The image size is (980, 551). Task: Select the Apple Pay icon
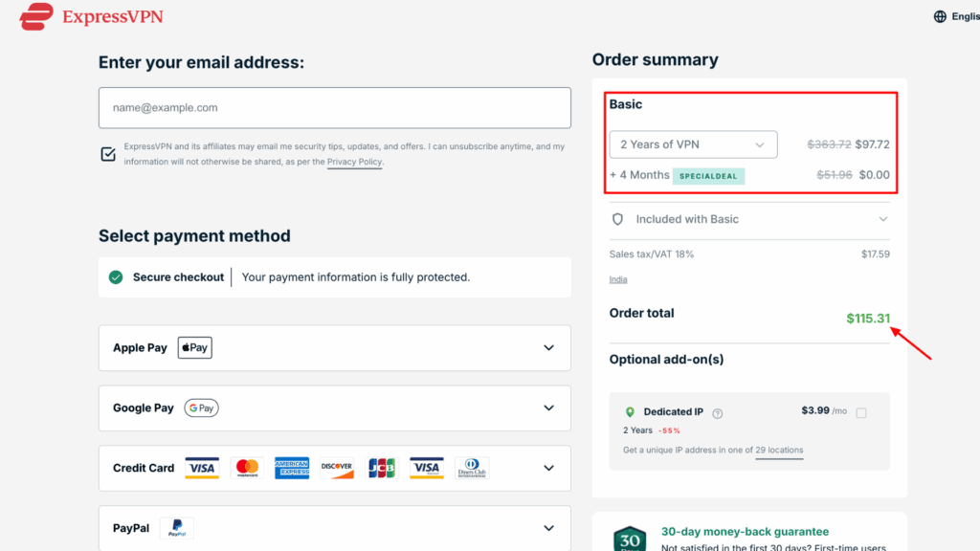[x=194, y=347]
